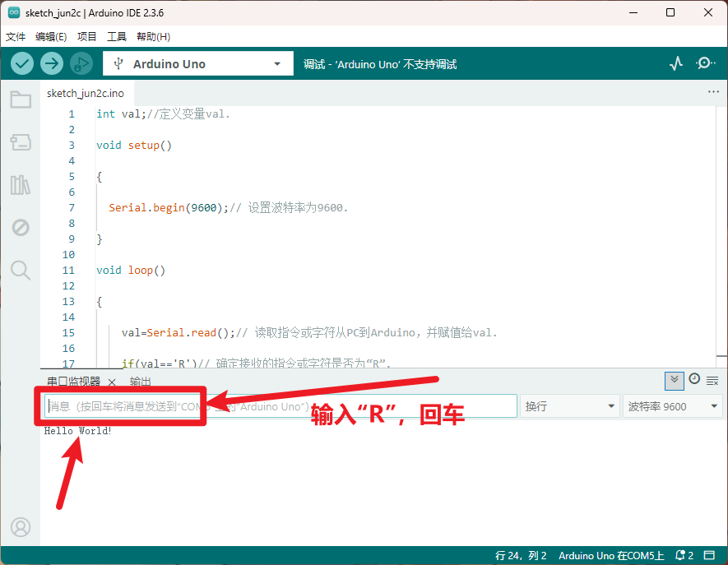Click 行 24, 列 2 cursor position
Viewport: 728px width, 565px height.
[x=521, y=555]
